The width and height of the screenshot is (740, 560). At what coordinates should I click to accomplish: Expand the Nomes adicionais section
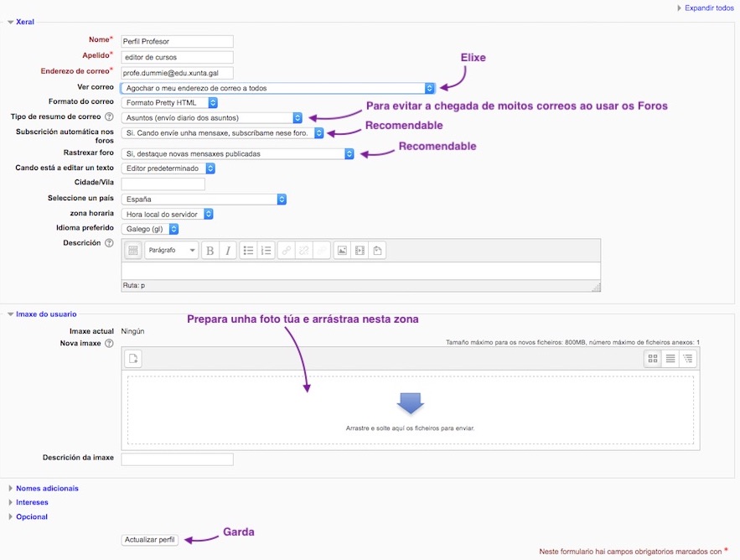click(47, 488)
